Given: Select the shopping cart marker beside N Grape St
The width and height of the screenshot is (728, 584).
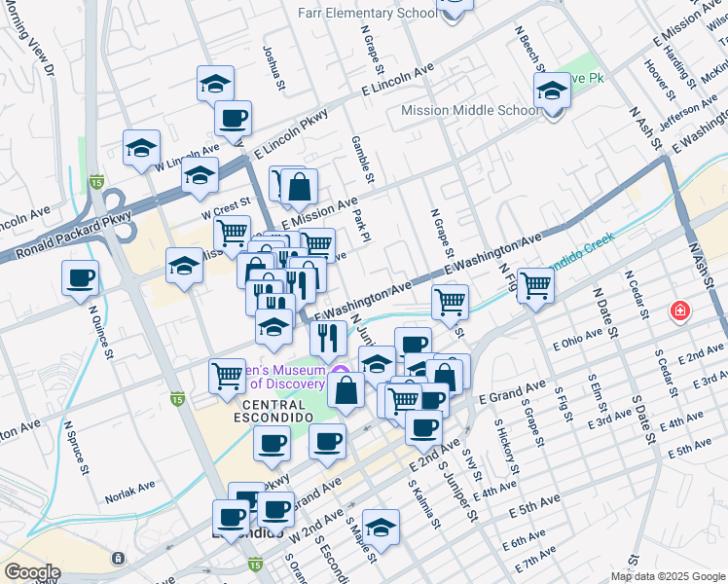Looking at the screenshot, I should tap(450, 304).
